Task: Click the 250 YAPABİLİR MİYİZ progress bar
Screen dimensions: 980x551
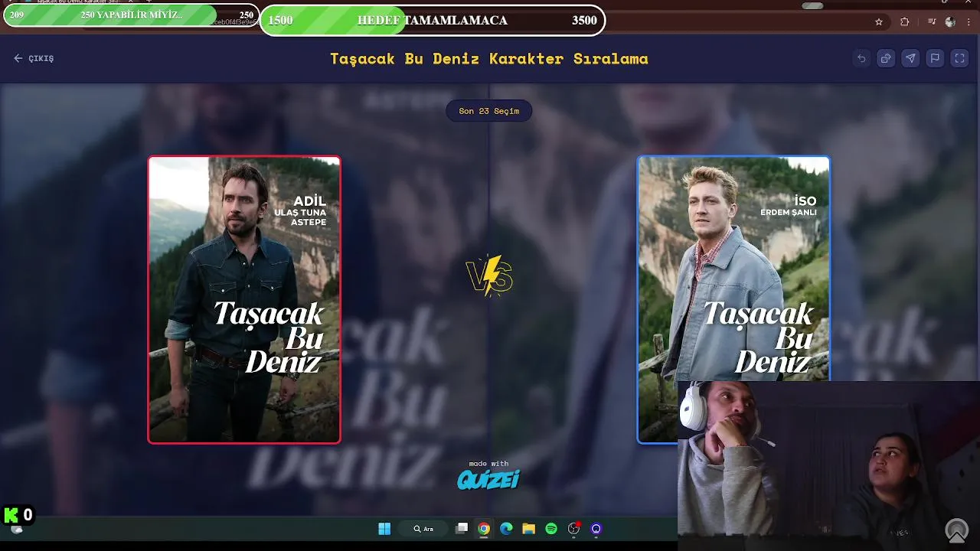Action: click(x=131, y=15)
